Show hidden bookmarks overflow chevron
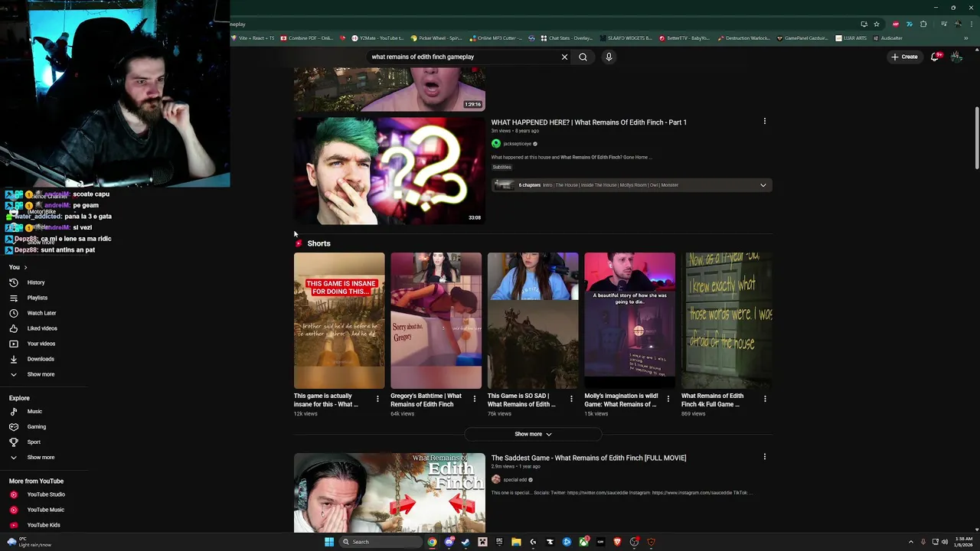 (x=966, y=38)
